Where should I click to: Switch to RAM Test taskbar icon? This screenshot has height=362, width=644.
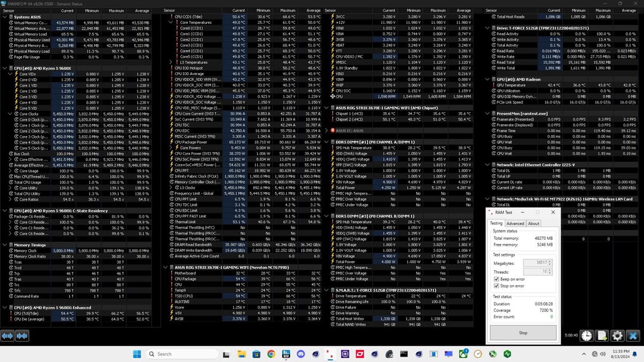pyautogui.click(x=330, y=354)
